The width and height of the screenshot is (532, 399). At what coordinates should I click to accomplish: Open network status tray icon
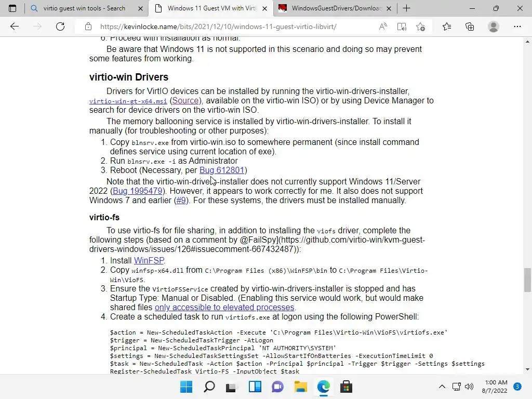[x=456, y=387]
